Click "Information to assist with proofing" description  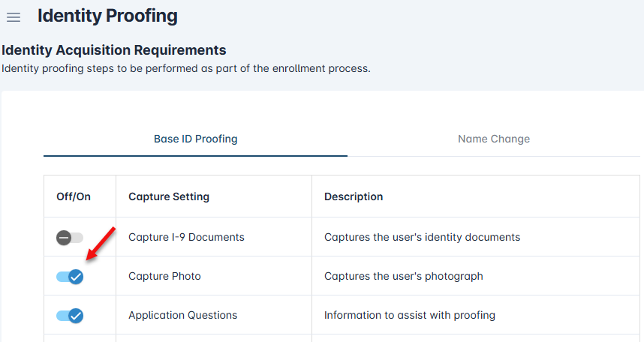(409, 315)
